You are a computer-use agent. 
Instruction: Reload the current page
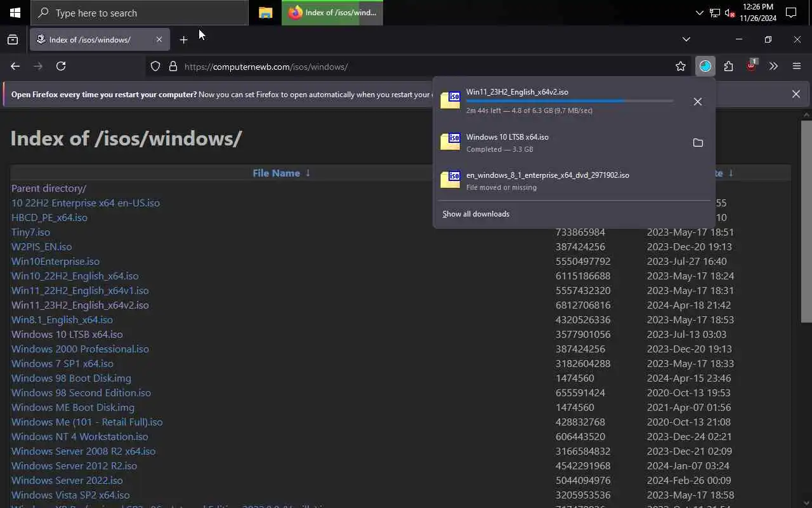click(x=61, y=66)
